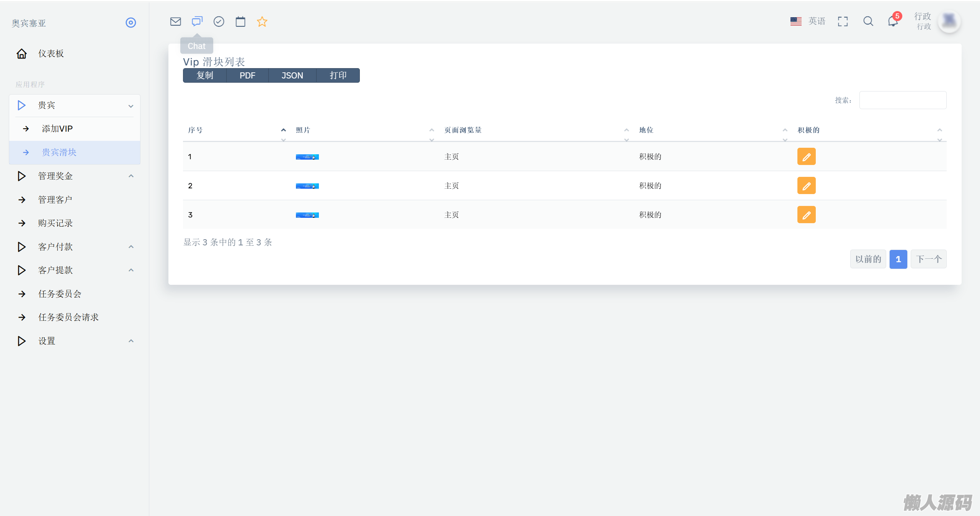Toggle the sidebar collapse radio icon

[131, 23]
